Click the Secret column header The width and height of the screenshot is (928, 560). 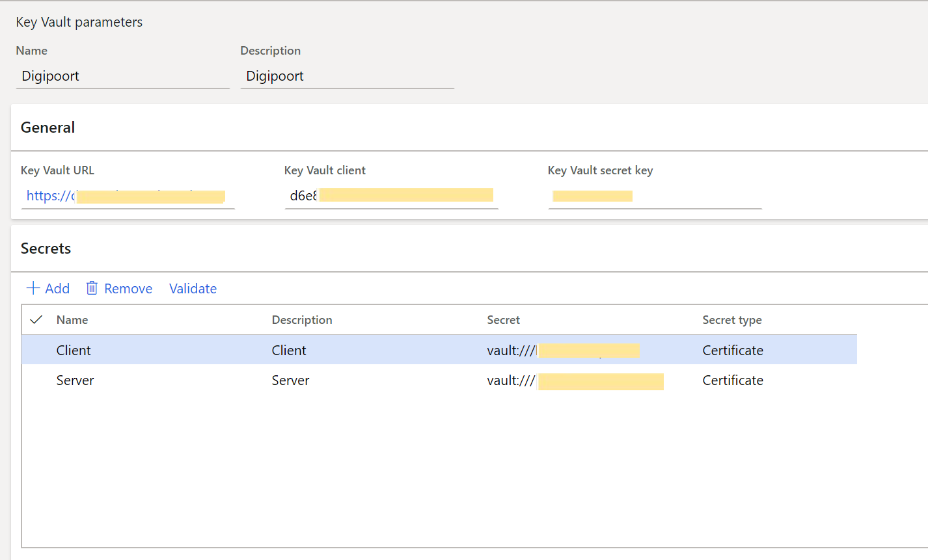pos(503,320)
